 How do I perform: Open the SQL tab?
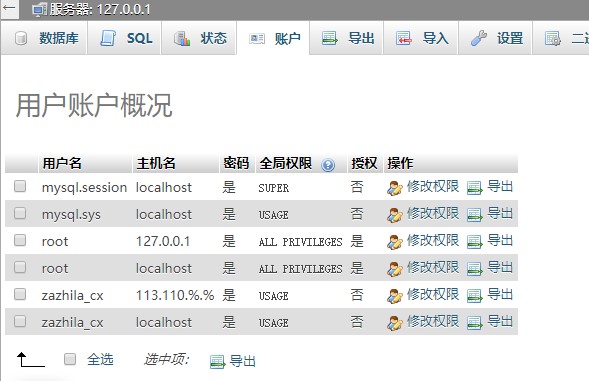tap(124, 38)
